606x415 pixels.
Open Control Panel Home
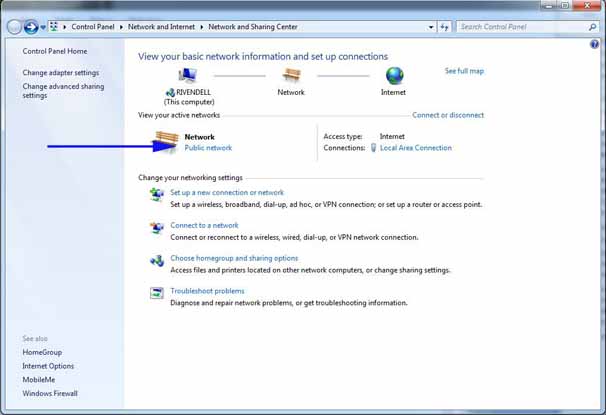pos(55,51)
